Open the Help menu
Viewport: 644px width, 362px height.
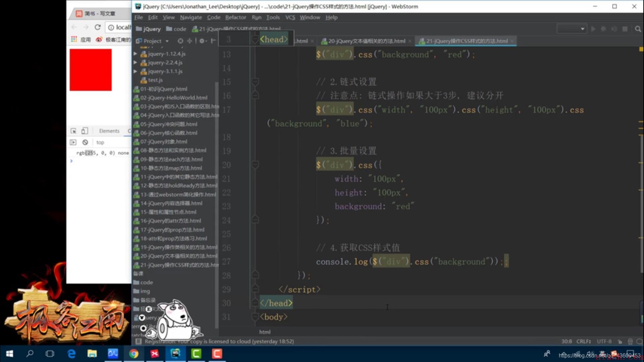point(331,17)
